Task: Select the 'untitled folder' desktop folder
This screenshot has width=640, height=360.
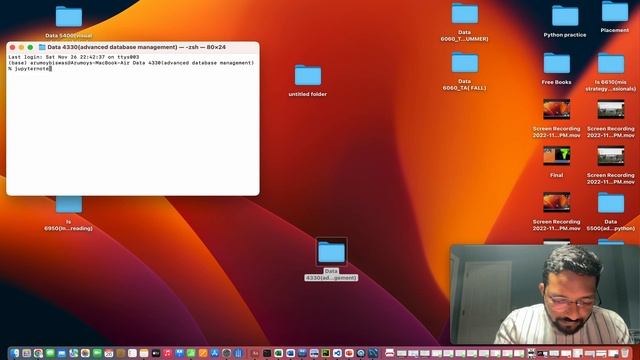Action: point(308,81)
